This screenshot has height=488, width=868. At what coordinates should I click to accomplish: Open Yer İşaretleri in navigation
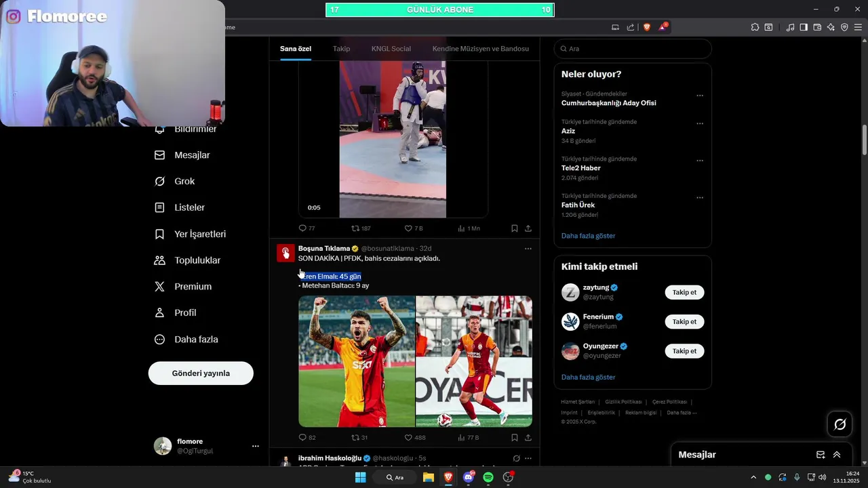tap(191, 234)
